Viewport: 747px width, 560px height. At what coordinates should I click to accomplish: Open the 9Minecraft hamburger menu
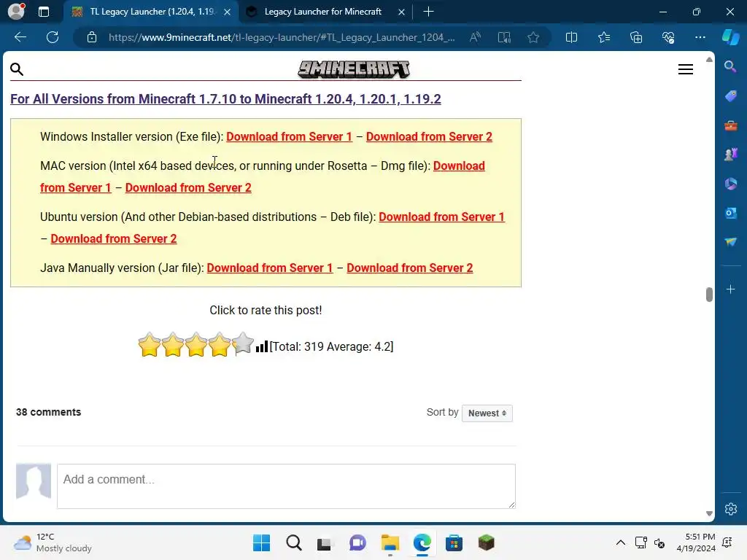click(685, 69)
